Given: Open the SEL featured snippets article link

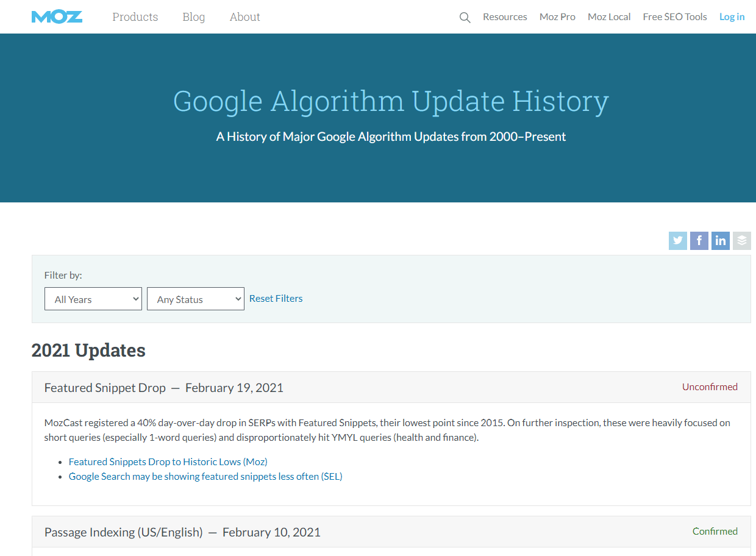Looking at the screenshot, I should click(205, 477).
